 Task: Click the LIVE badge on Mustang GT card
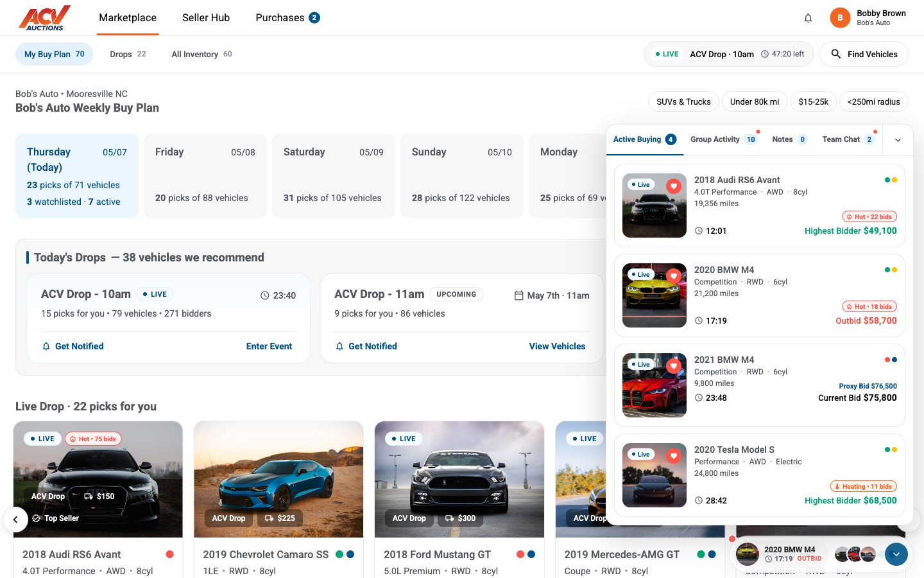[x=403, y=439]
